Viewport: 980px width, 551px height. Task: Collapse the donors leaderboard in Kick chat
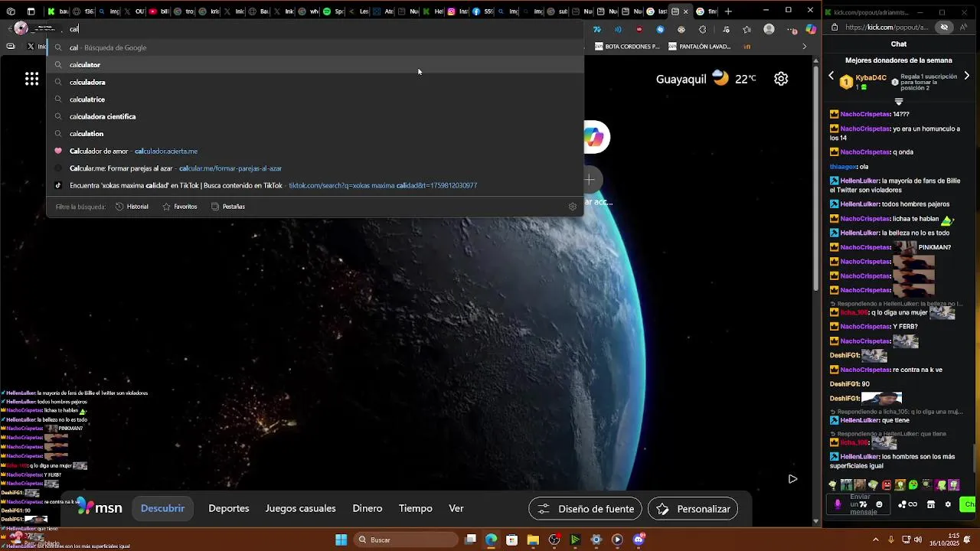pos(899,101)
